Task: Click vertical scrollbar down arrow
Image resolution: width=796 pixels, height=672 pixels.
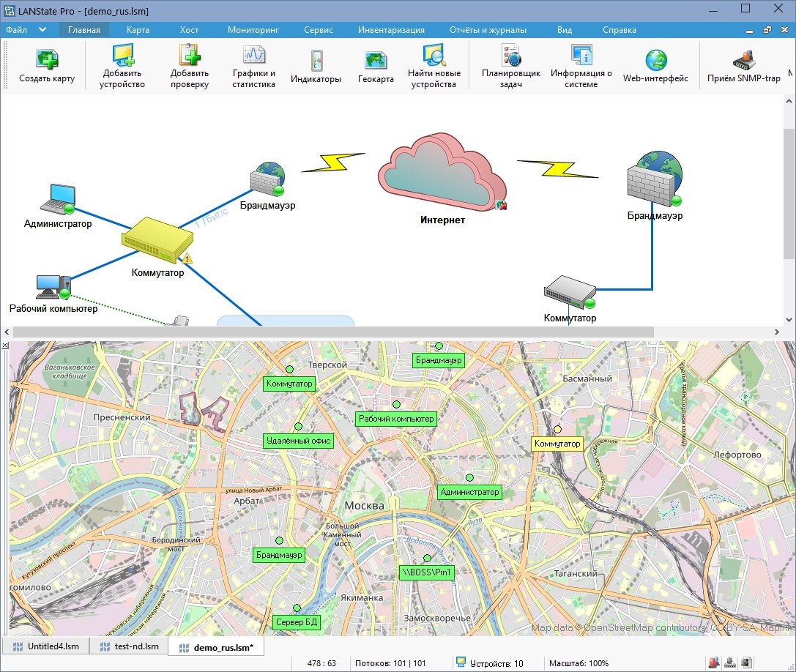Action: tap(789, 319)
